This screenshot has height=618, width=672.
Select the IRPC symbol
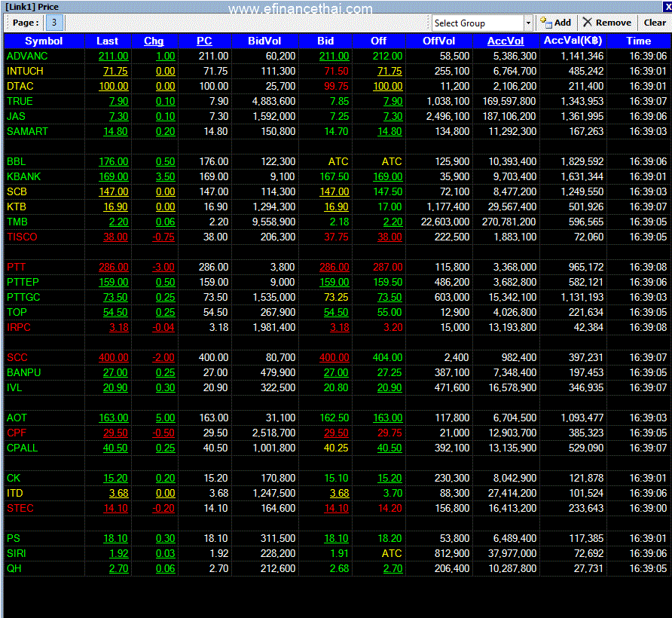[x=18, y=327]
